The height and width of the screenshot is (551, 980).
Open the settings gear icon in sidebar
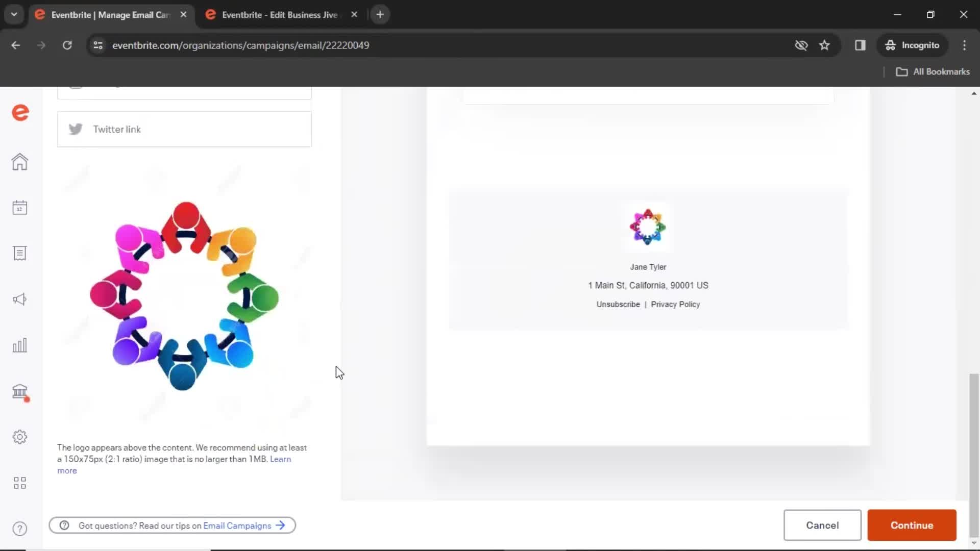(19, 437)
